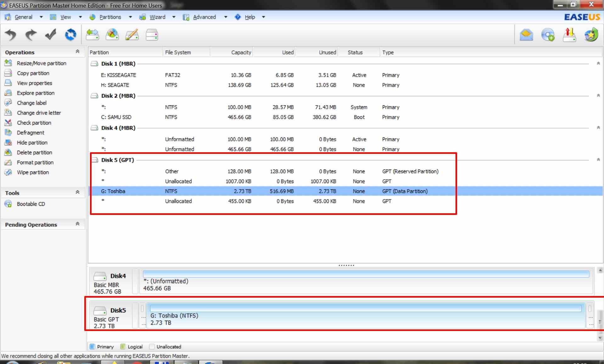
Task: Open the Advanced menu
Action: tap(204, 17)
